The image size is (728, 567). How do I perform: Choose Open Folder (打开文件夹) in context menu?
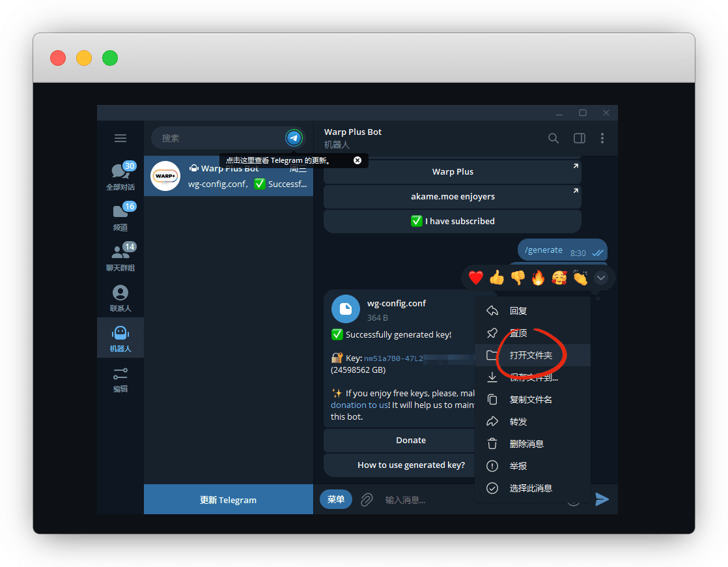coord(533,356)
